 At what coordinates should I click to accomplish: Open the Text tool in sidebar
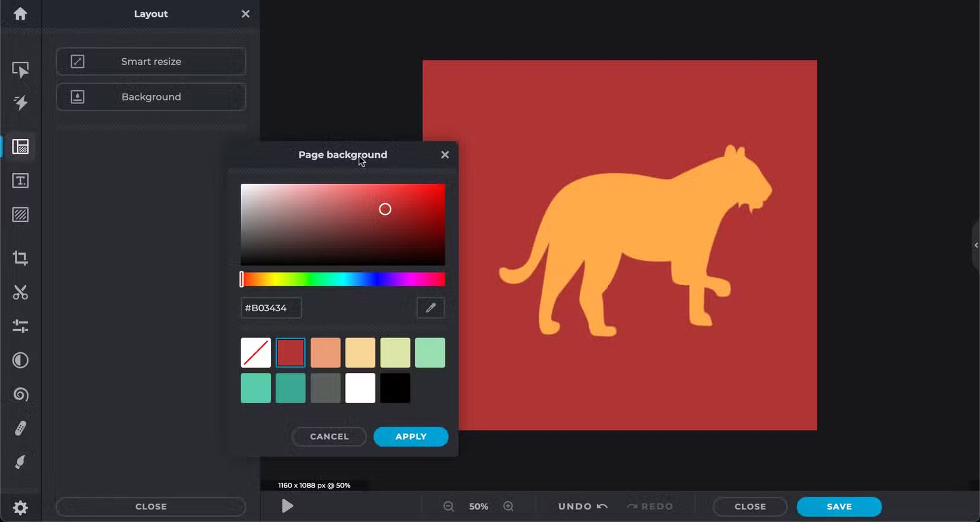pos(20,181)
